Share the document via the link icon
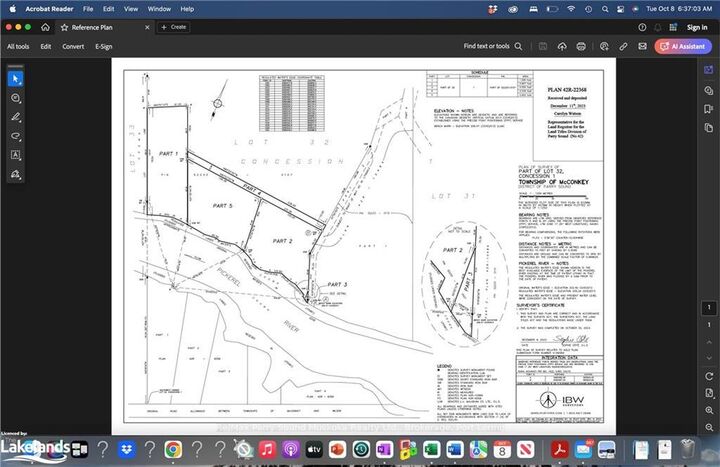Image resolution: width=720 pixels, height=467 pixels. pyautogui.click(x=623, y=46)
